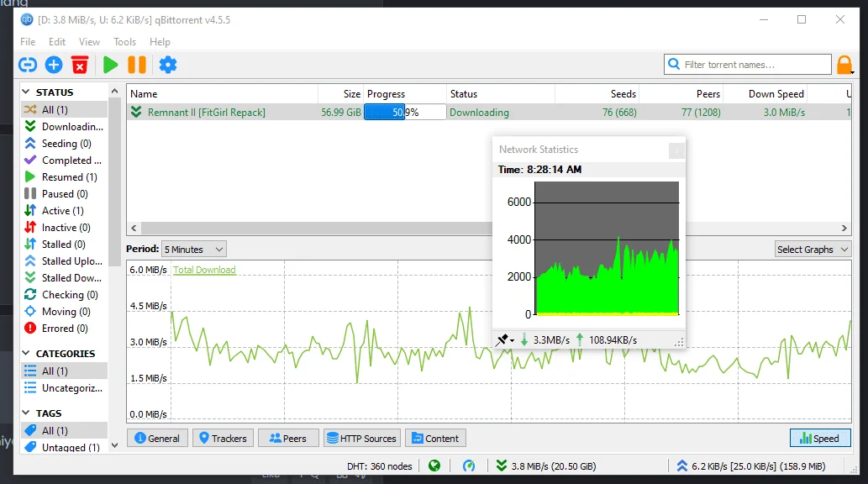Click the green download speed arrow in status bar

click(x=502, y=466)
